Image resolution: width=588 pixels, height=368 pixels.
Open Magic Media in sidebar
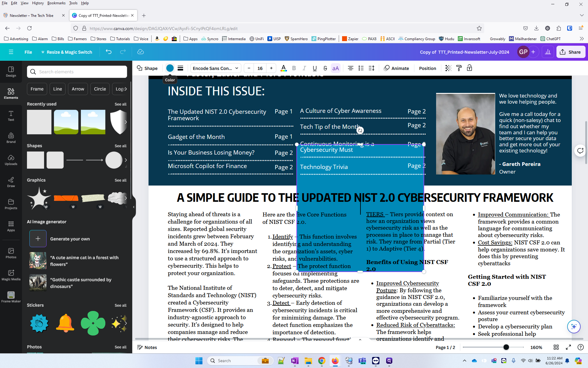[x=11, y=275]
